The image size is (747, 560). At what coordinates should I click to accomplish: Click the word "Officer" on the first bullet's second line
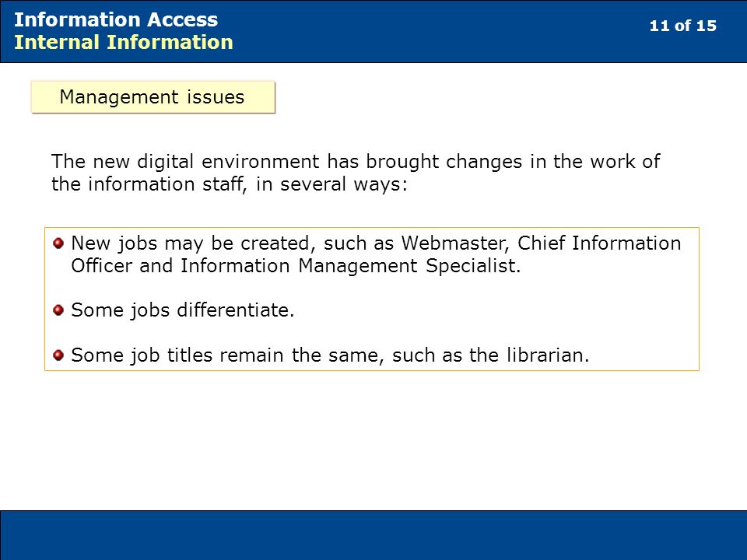[101, 266]
